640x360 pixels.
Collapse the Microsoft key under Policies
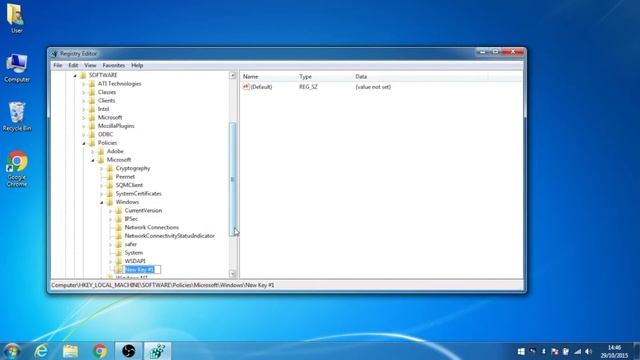93,160
